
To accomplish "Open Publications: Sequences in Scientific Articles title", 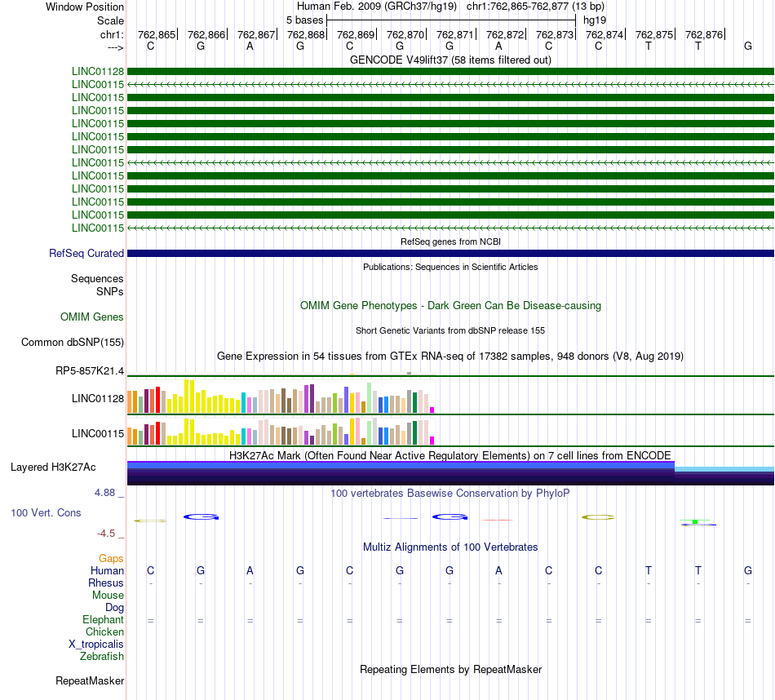I will [x=450, y=267].
